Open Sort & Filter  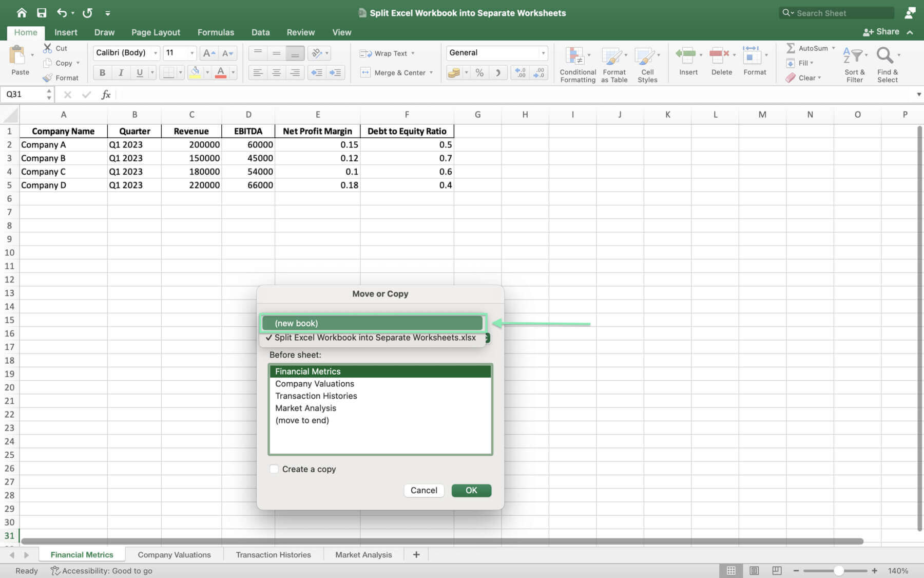[x=855, y=64]
